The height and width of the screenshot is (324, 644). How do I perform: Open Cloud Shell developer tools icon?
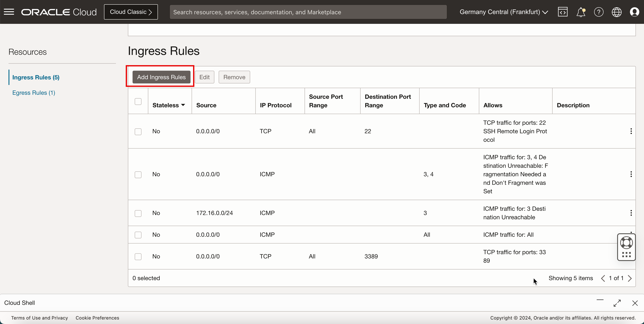click(x=563, y=12)
